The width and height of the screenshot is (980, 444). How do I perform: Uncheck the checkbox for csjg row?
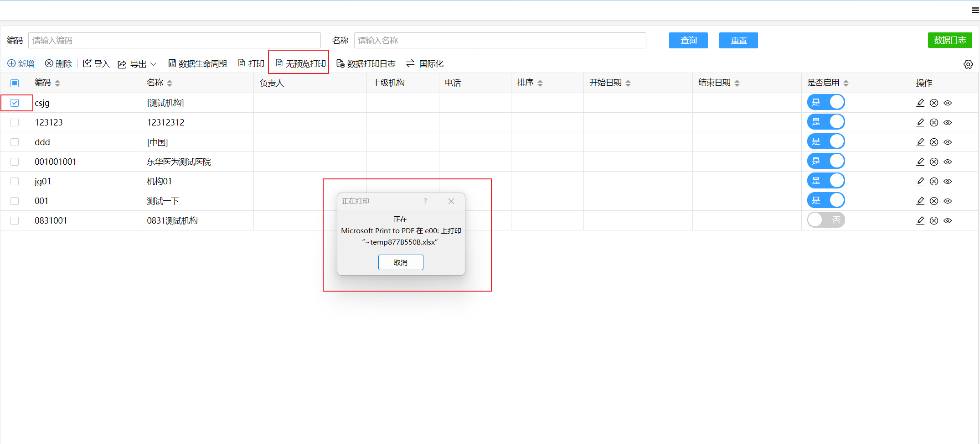(15, 103)
